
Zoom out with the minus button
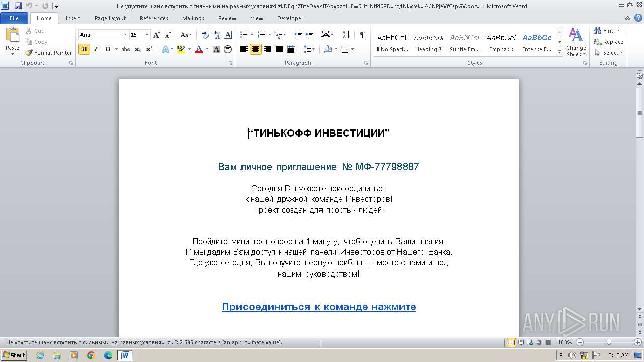(580, 342)
